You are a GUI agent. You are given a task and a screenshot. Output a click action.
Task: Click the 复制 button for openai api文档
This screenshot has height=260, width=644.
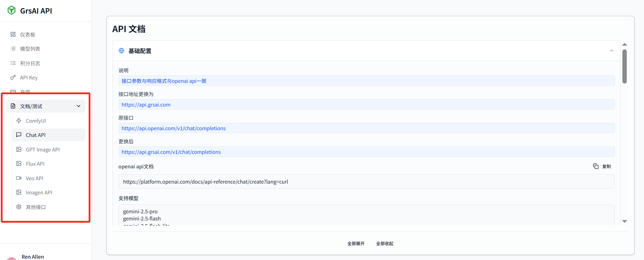(602, 166)
